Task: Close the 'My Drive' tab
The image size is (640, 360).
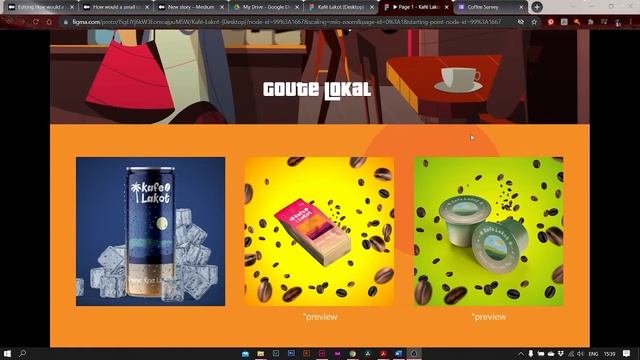Action: pyautogui.click(x=297, y=7)
